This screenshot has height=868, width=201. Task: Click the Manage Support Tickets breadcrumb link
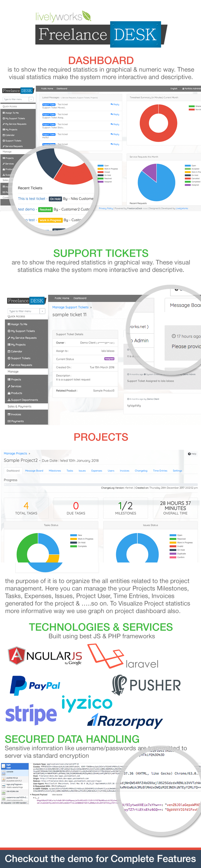point(70,307)
